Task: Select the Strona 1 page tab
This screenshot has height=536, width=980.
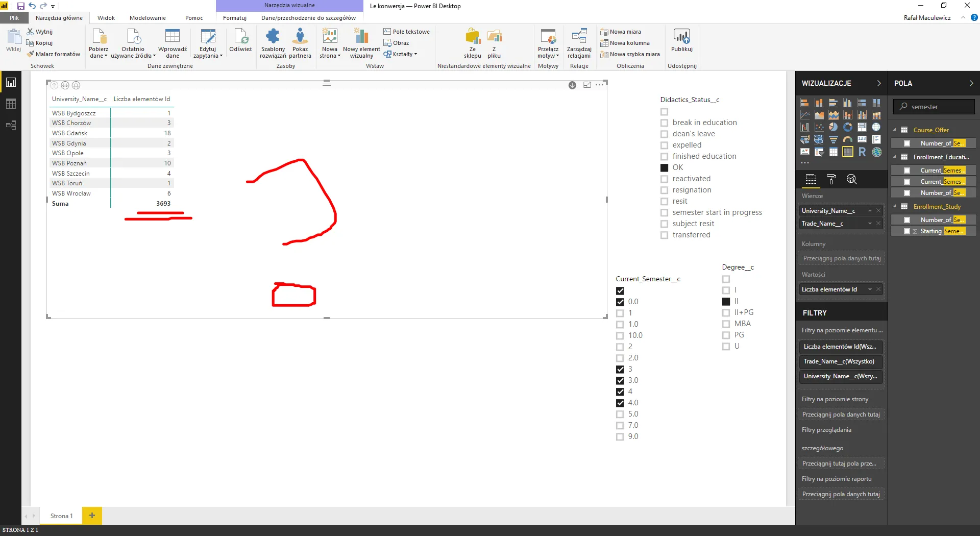Action: click(61, 516)
